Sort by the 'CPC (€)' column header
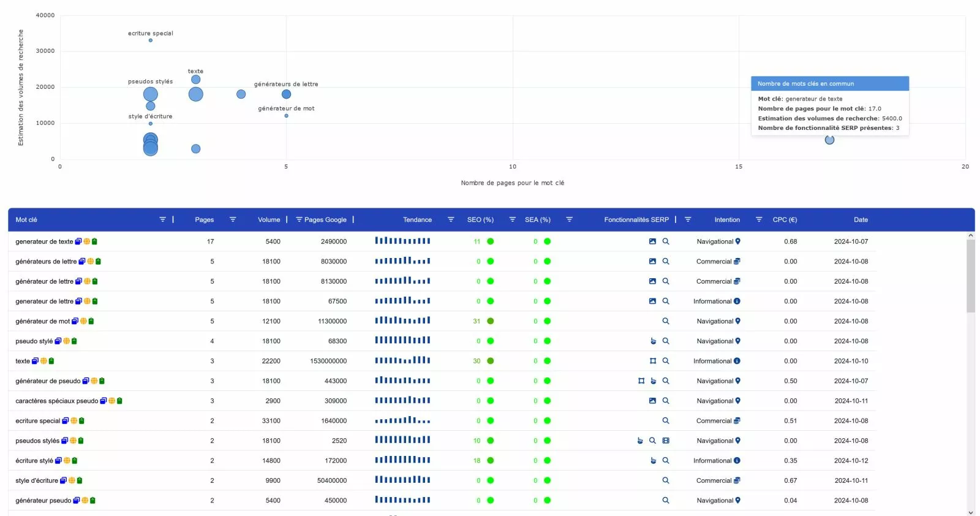This screenshot has height=516, width=980. coord(785,219)
